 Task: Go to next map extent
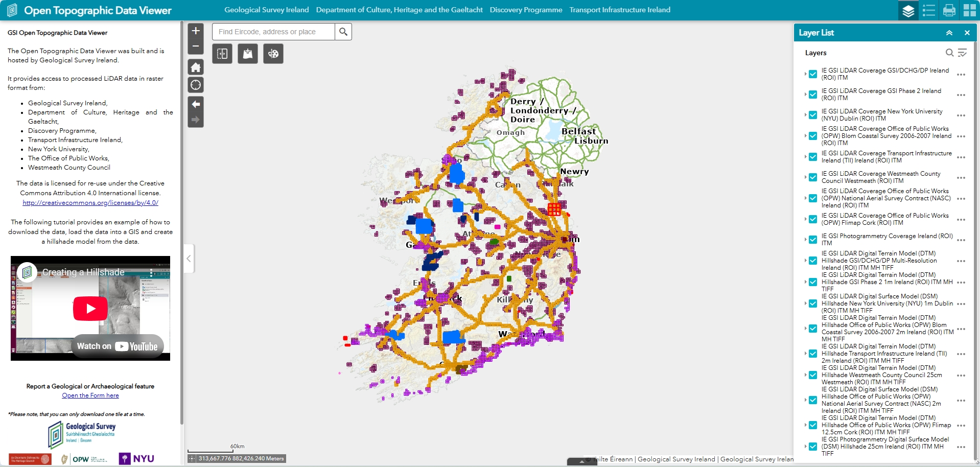(196, 120)
